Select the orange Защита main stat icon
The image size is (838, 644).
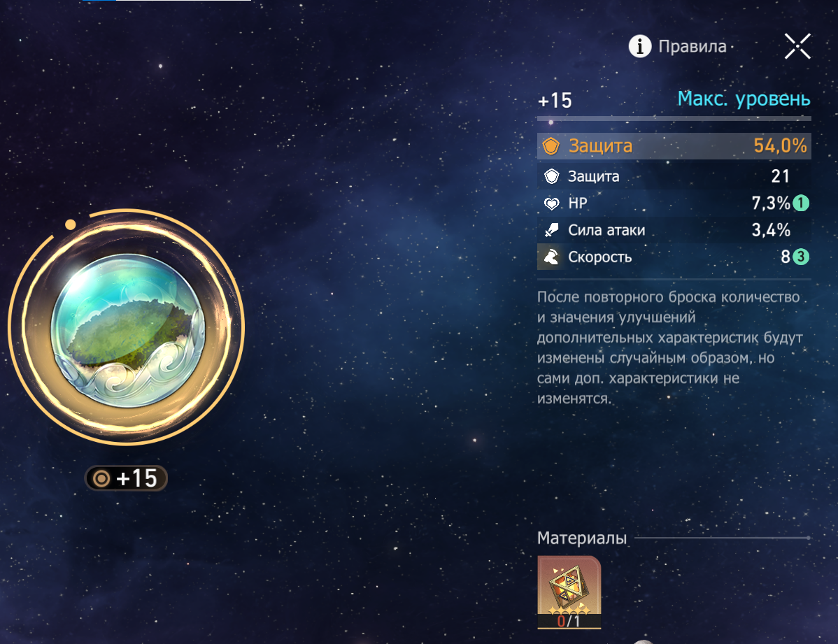(551, 146)
